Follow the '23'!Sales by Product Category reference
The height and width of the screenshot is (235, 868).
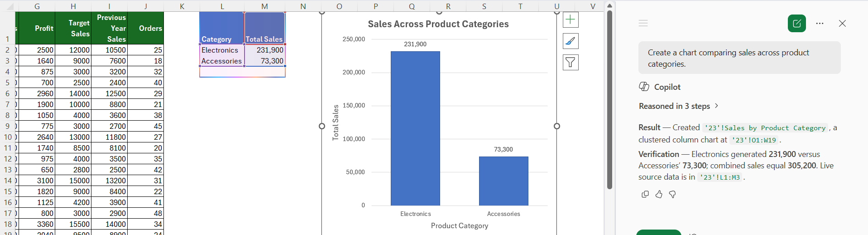click(x=766, y=128)
